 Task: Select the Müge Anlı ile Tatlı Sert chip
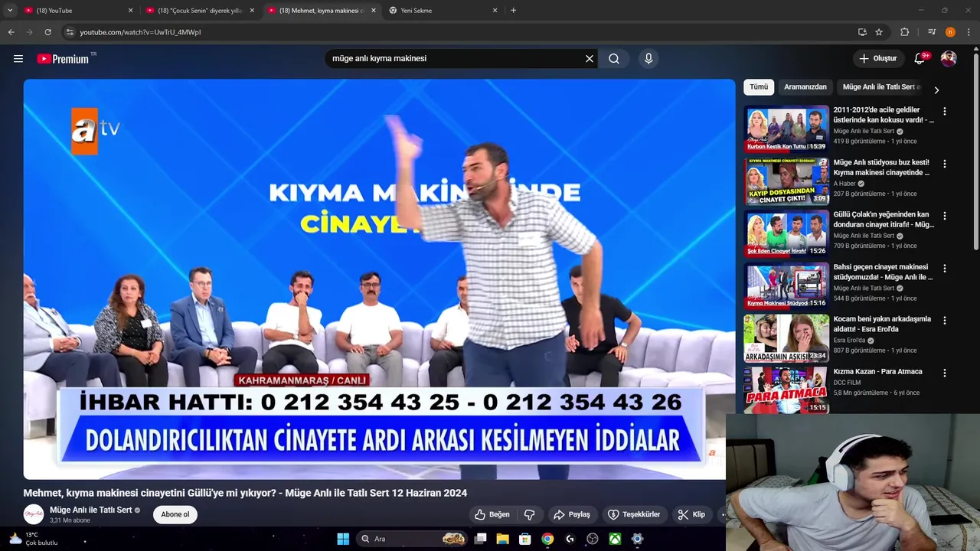pyautogui.click(x=880, y=87)
